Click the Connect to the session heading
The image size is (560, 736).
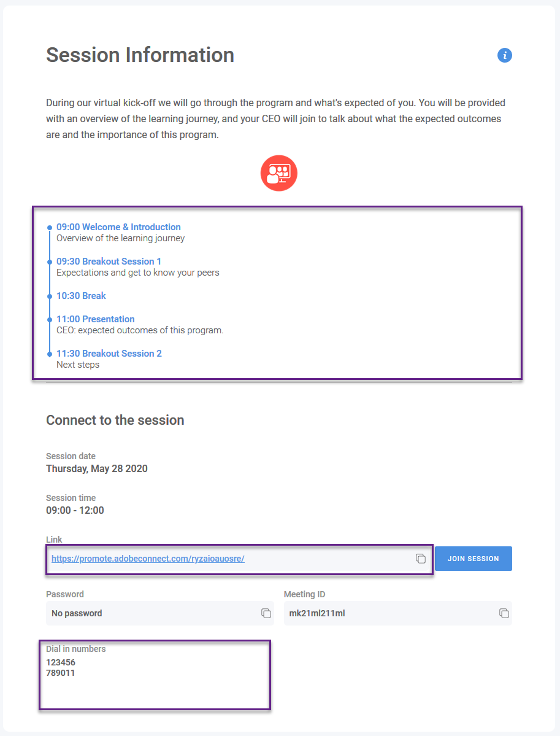pyautogui.click(x=115, y=420)
